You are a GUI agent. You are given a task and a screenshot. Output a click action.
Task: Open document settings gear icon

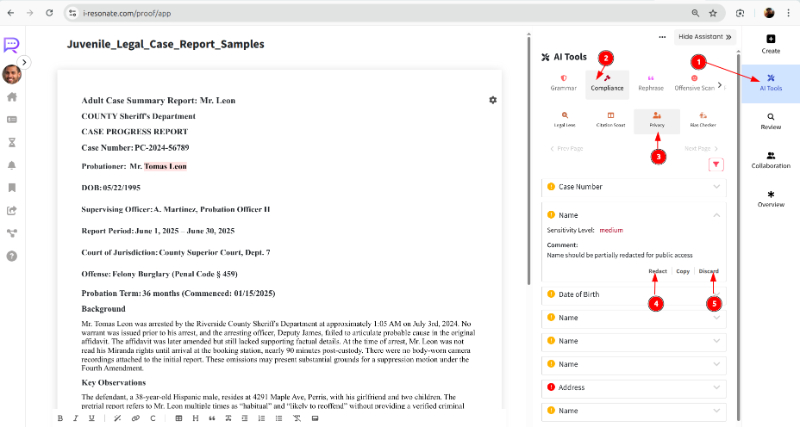tap(492, 100)
